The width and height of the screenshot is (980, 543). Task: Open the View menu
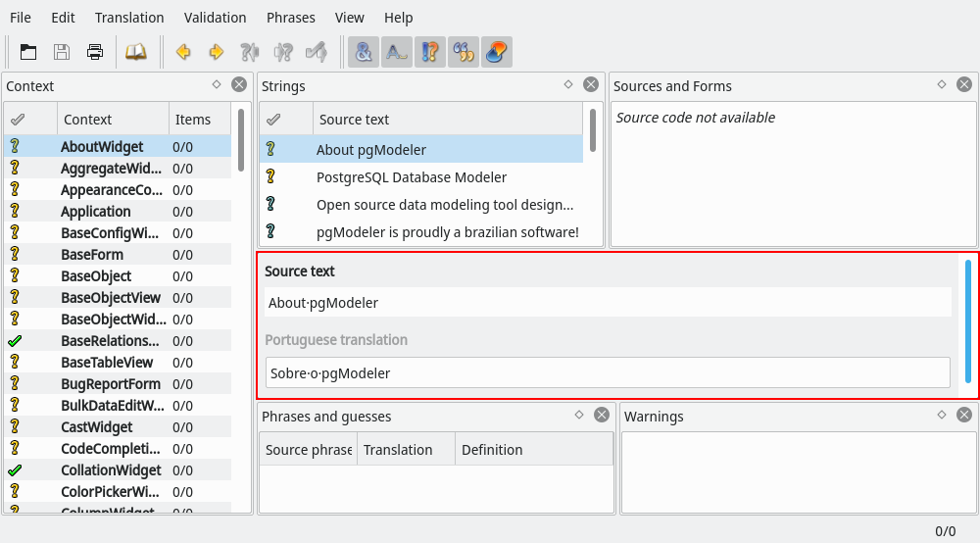click(x=350, y=18)
